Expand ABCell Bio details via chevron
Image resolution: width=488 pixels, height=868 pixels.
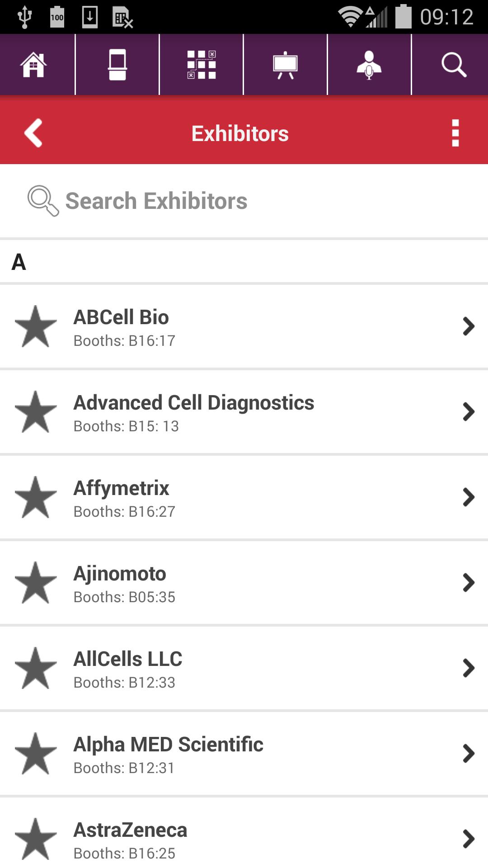pos(469,326)
